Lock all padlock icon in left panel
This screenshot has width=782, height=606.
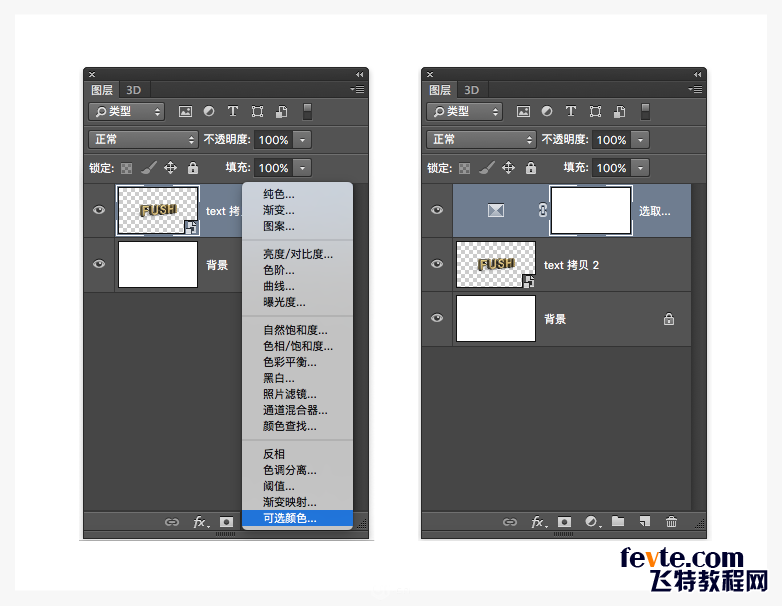(x=193, y=168)
